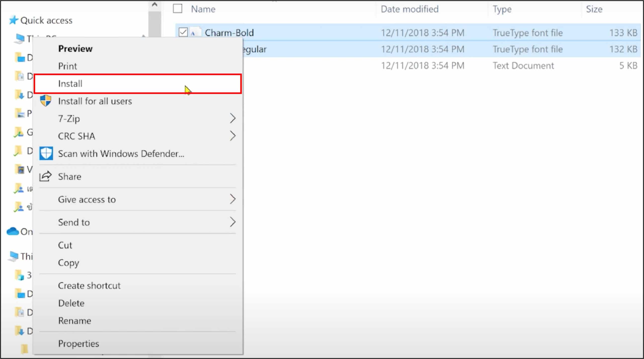Choose Scan with Windows Defender
Viewport: 644px width, 359px height.
[138, 153]
